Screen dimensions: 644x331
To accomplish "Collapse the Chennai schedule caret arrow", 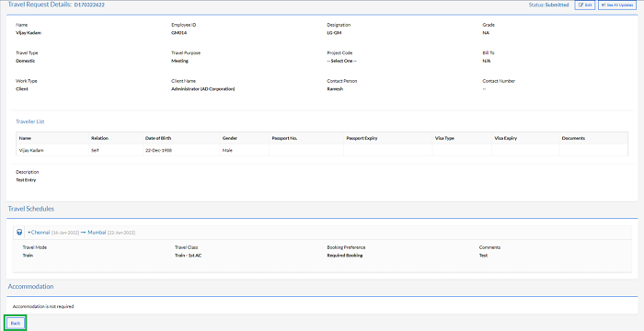I will (29, 233).
